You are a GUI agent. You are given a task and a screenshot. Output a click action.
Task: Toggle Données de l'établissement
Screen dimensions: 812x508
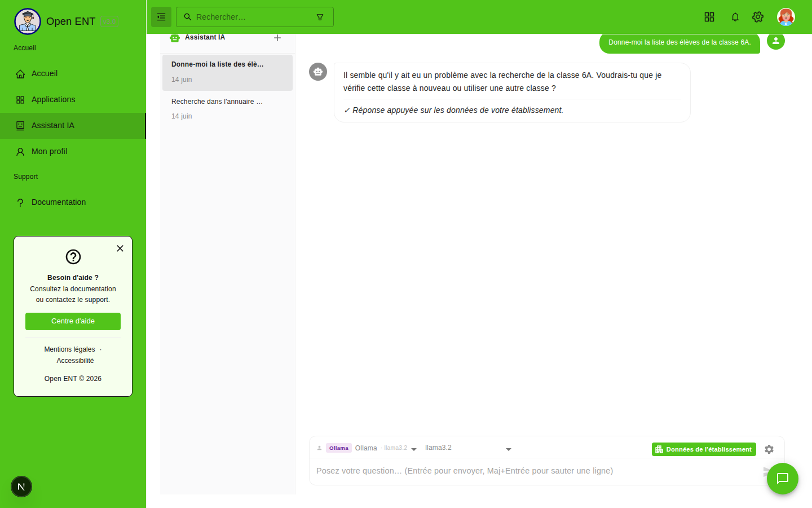pyautogui.click(x=704, y=449)
